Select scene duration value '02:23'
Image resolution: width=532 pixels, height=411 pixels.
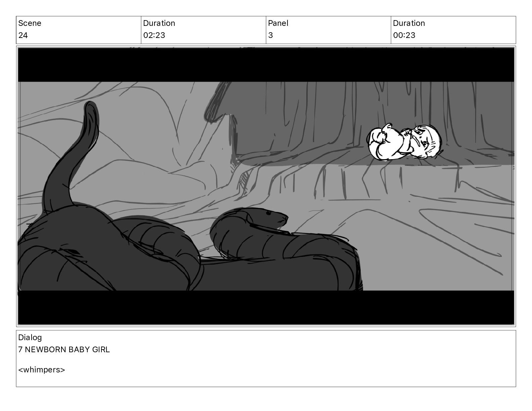pos(154,35)
